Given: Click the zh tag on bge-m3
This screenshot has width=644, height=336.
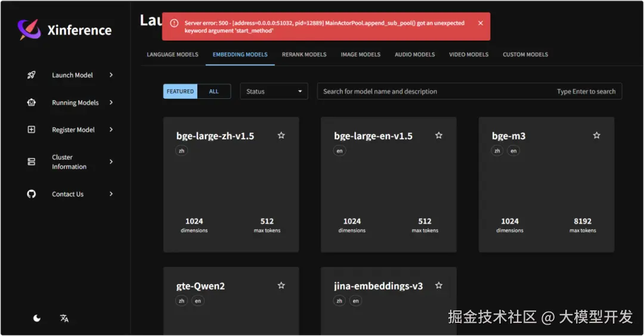Looking at the screenshot, I should pos(497,151).
